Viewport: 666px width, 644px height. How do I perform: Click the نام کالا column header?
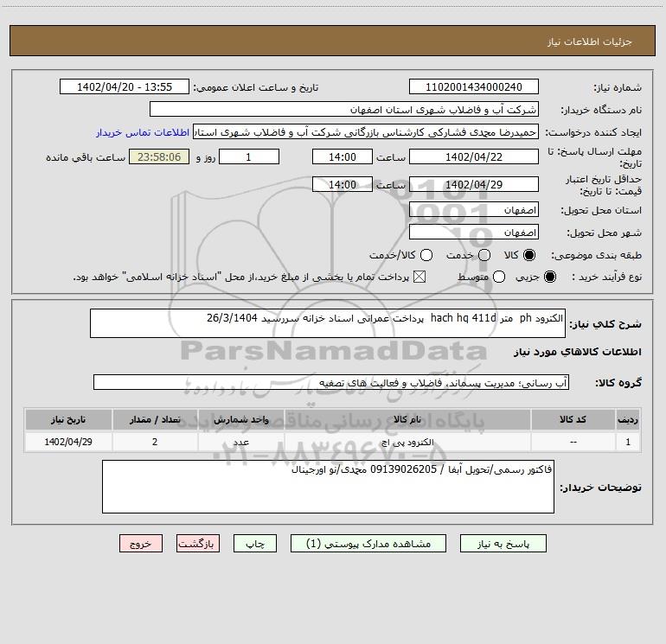tap(407, 419)
